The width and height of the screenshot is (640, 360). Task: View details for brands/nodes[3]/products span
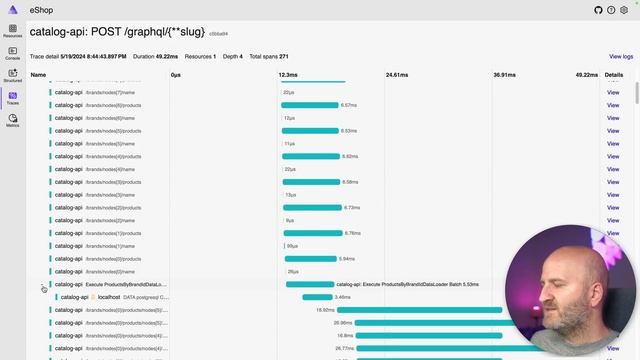point(613,182)
